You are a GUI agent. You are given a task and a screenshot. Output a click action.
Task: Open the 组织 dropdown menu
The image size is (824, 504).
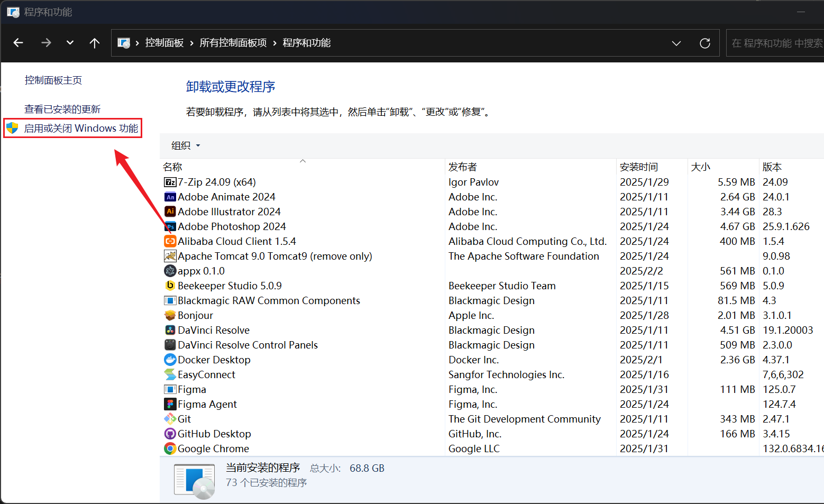click(x=185, y=145)
